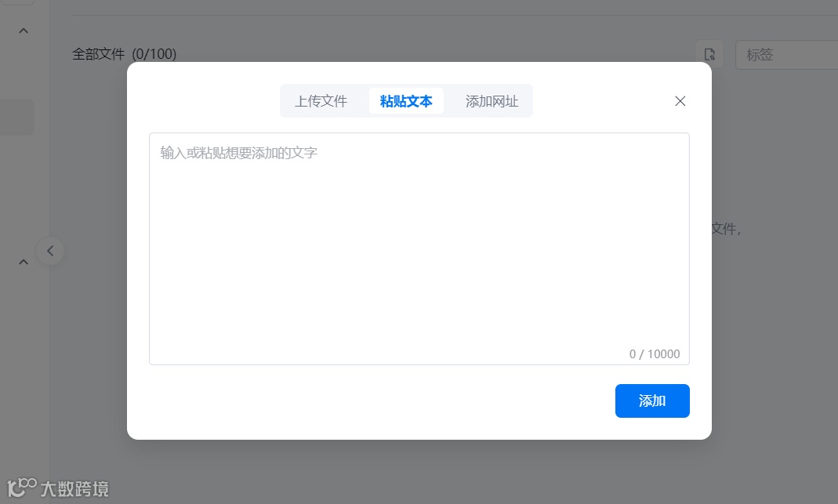Click the 0 / 10000 character counter
Screen dimensions: 838x504
(655, 354)
